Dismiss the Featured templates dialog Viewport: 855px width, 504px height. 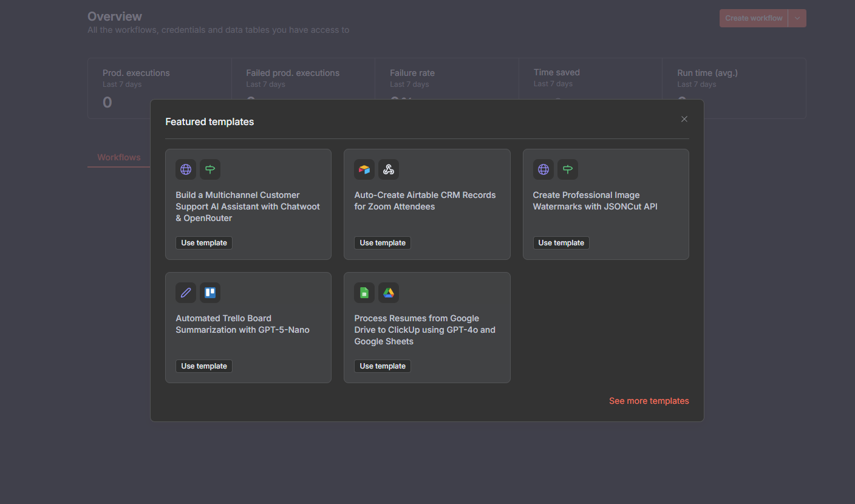click(684, 119)
